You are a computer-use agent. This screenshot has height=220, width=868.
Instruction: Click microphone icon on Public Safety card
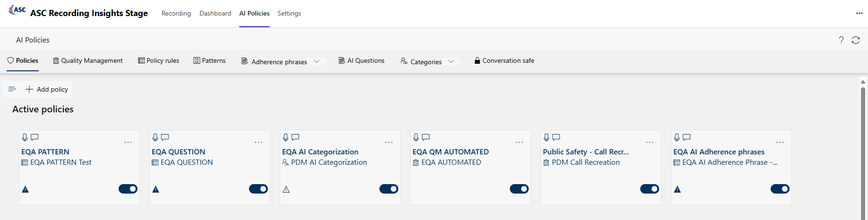(547, 137)
